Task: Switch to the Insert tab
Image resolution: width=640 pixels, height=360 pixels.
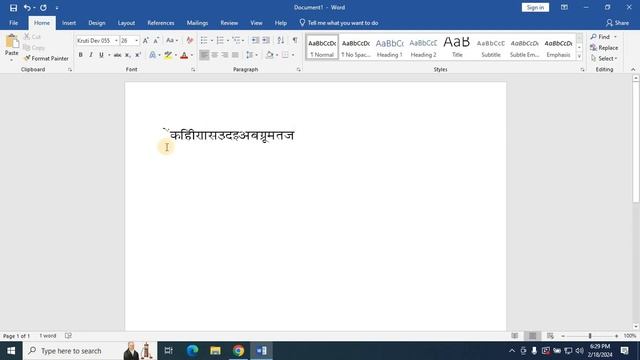Action: click(69, 23)
